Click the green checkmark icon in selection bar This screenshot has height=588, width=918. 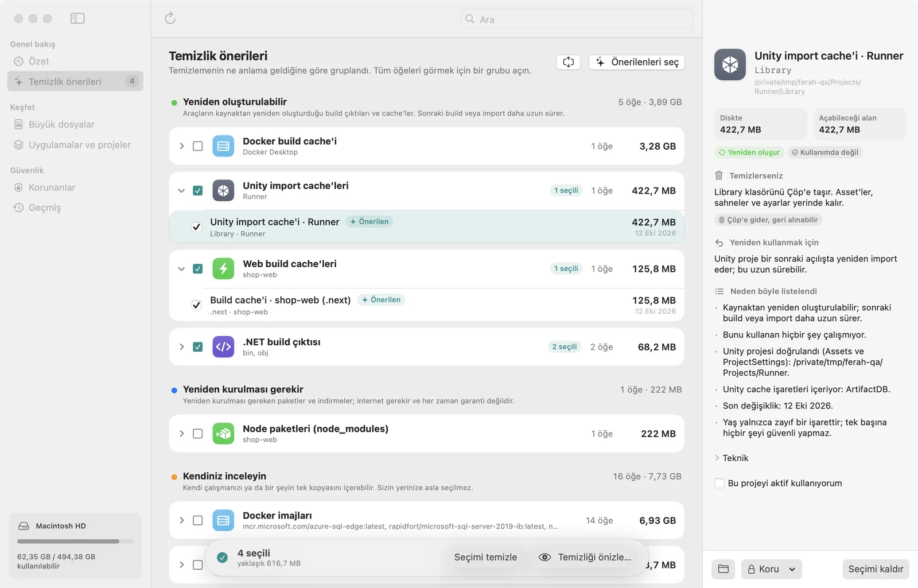(x=223, y=557)
